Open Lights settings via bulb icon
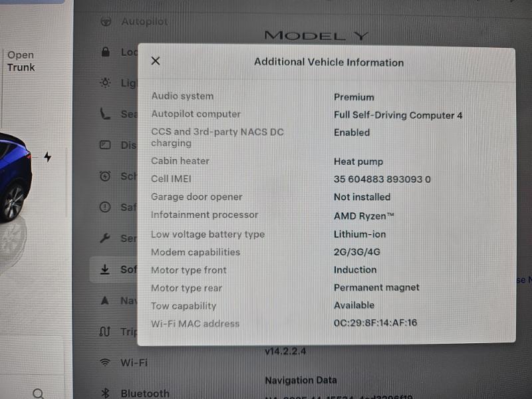This screenshot has width=532, height=399. (105, 83)
